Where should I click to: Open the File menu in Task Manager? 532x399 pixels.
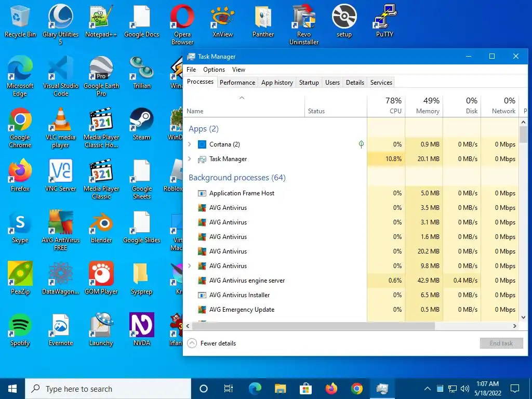[x=191, y=69]
